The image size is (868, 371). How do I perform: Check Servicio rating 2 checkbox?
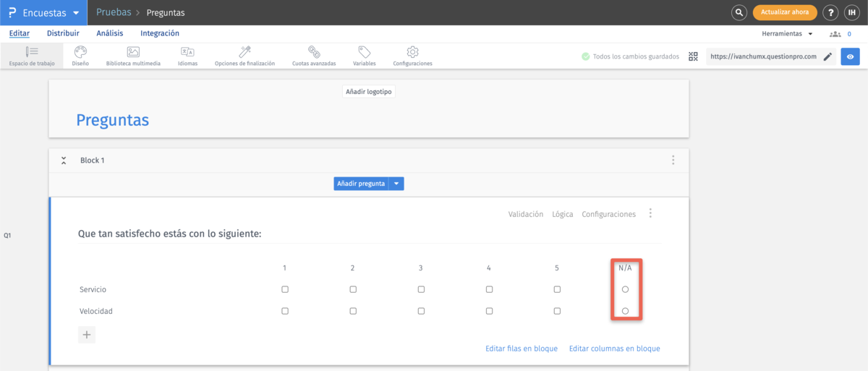pyautogui.click(x=353, y=289)
